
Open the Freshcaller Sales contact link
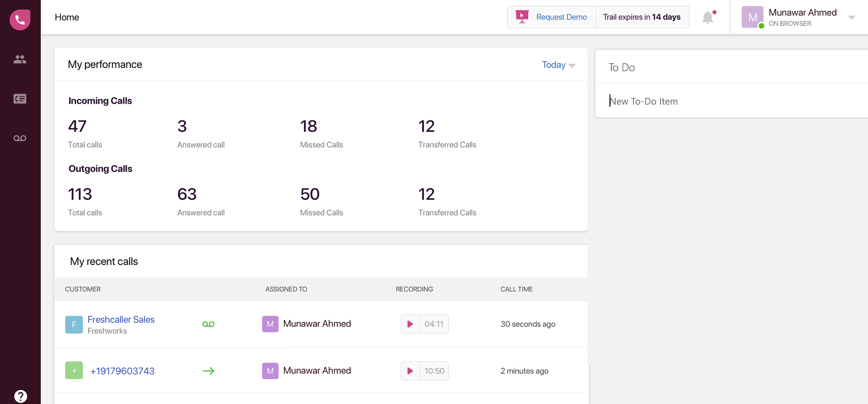pyautogui.click(x=121, y=320)
